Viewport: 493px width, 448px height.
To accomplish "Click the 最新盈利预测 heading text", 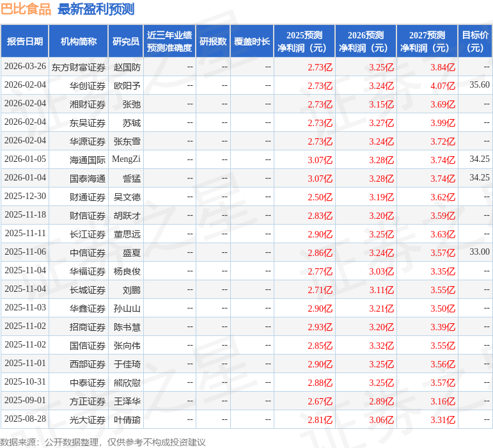I will click(x=96, y=9).
